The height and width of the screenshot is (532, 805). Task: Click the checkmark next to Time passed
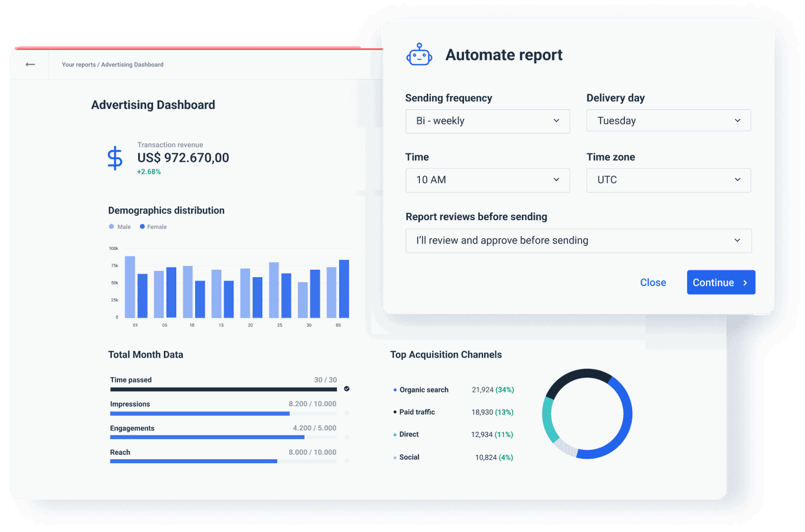(347, 388)
